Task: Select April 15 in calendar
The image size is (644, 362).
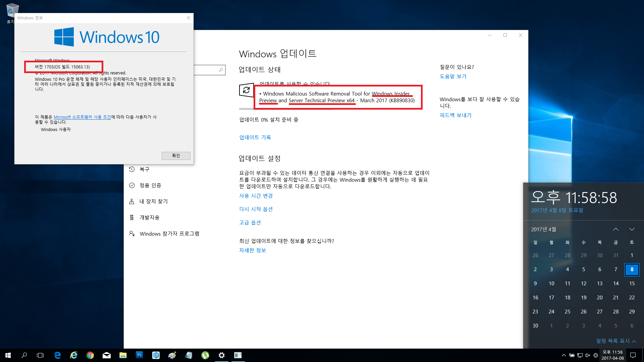Action: click(x=632, y=284)
